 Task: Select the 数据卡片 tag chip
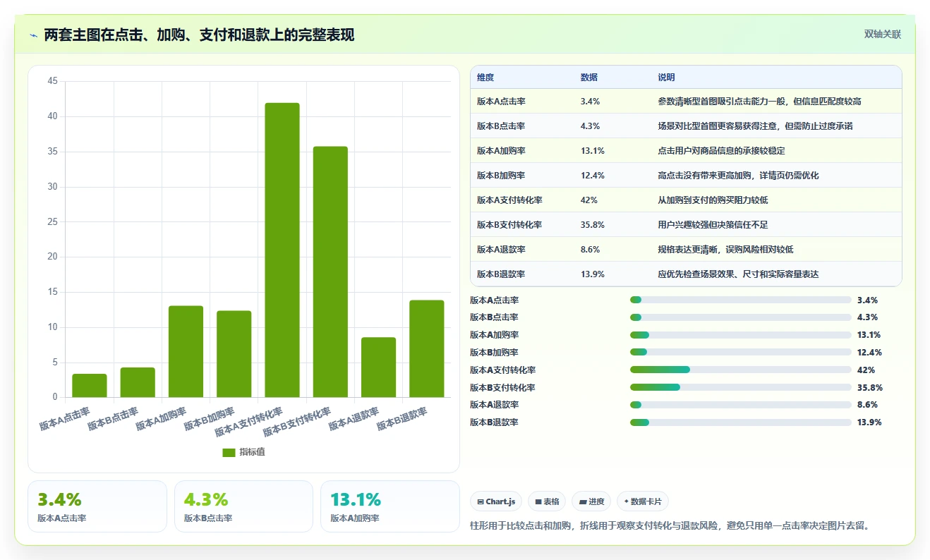click(642, 501)
